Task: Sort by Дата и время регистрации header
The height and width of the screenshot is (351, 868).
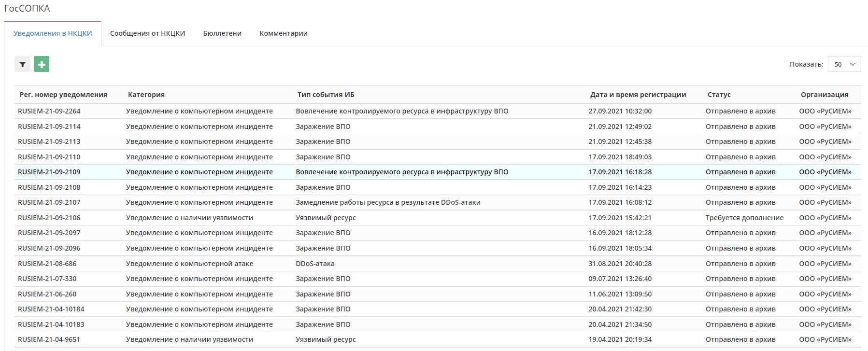Action: pyautogui.click(x=638, y=95)
